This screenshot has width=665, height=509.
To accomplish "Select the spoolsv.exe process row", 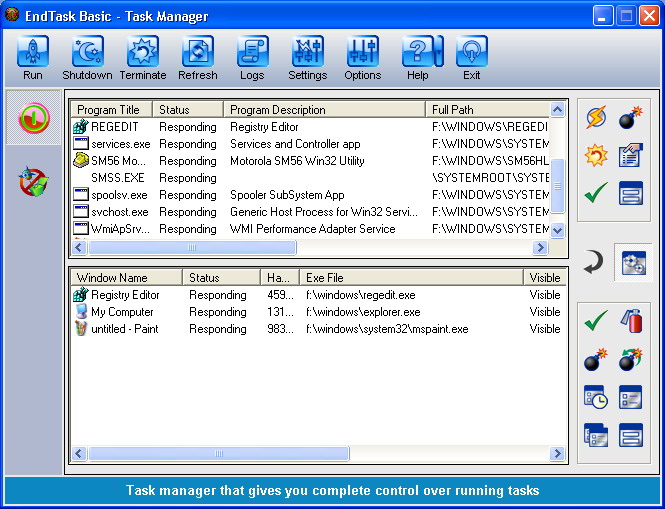I will click(310, 195).
